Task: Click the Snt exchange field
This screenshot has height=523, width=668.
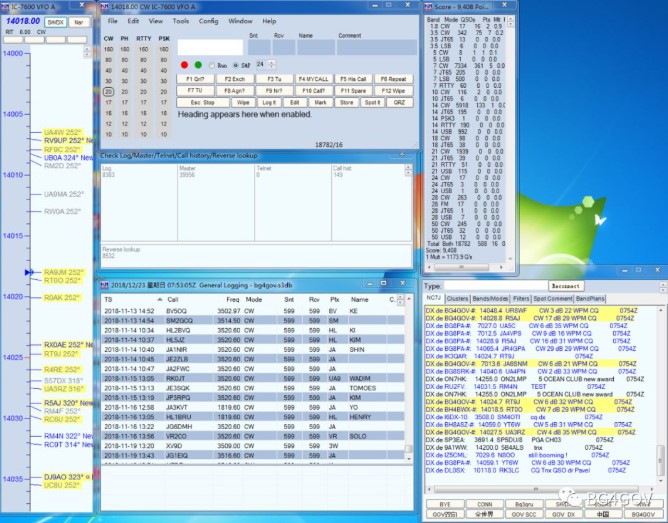Action: pos(259,47)
